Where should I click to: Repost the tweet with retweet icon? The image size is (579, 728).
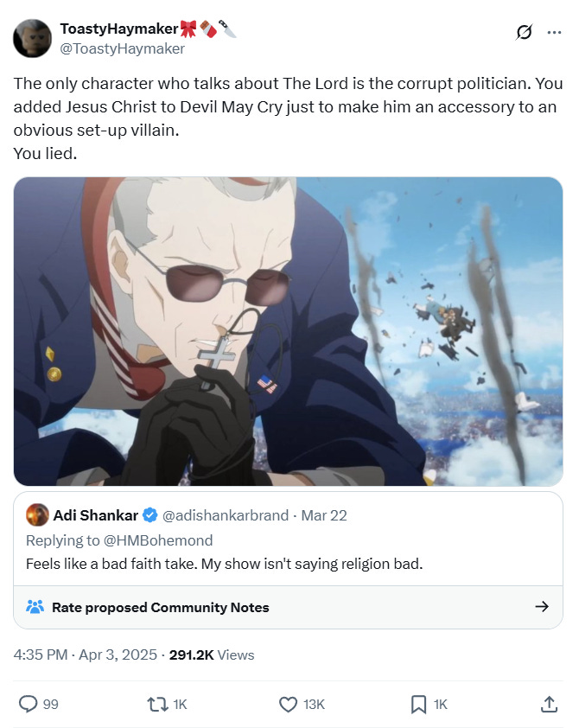coord(158,705)
